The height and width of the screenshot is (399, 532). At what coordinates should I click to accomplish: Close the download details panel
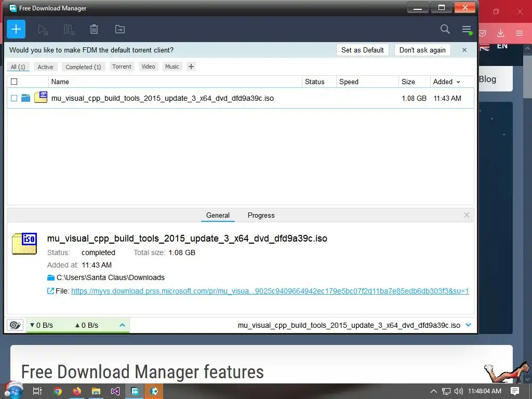pyautogui.click(x=467, y=215)
